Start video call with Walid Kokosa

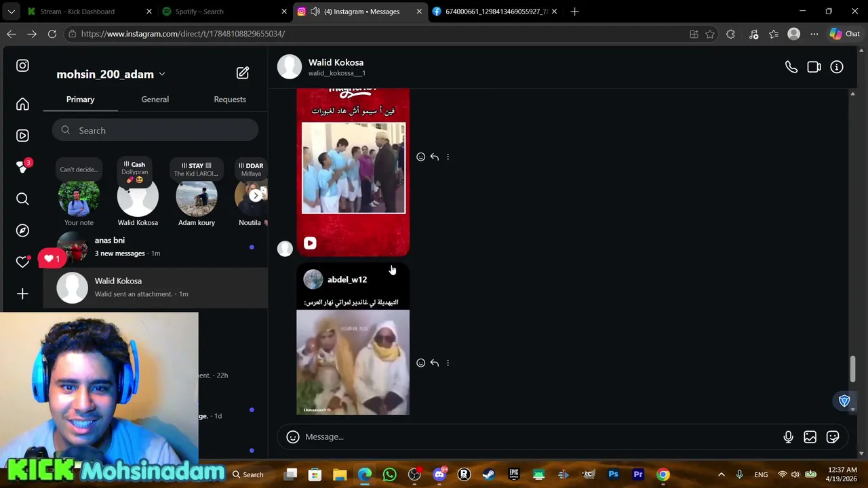[814, 67]
